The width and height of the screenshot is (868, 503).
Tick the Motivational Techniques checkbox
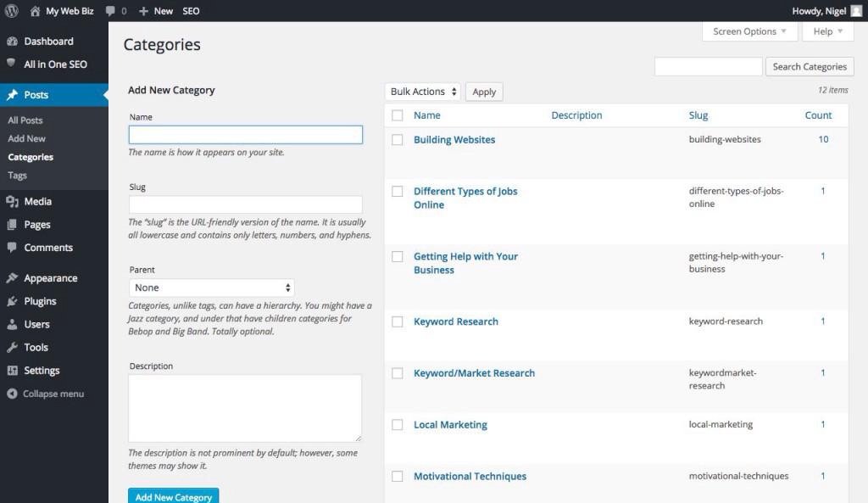click(x=397, y=477)
